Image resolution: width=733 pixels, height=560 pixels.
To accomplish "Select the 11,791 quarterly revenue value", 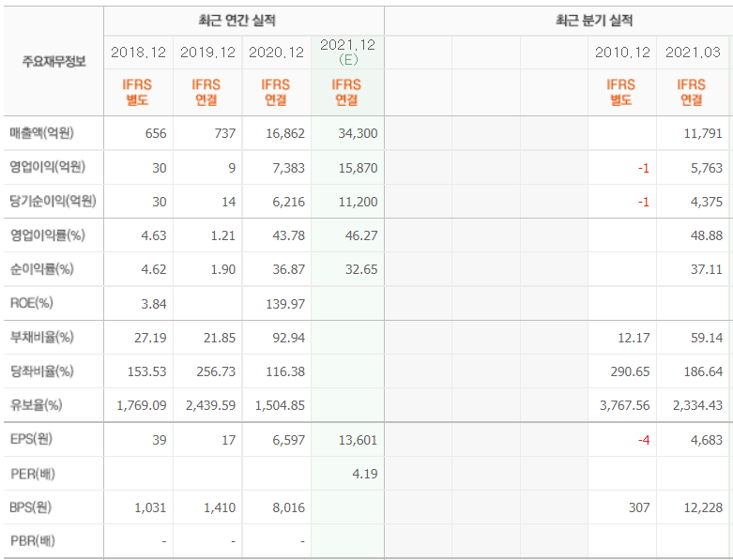I will click(703, 133).
